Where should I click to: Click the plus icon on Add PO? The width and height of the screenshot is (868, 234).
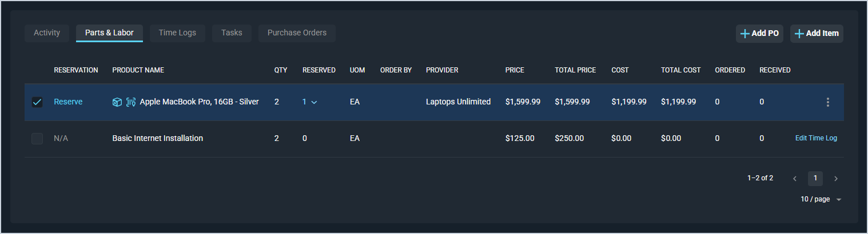pyautogui.click(x=744, y=34)
